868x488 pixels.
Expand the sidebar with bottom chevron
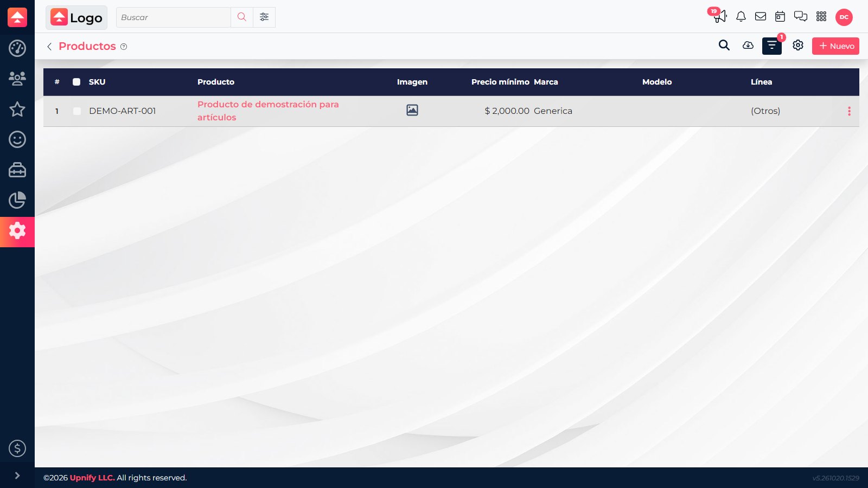17,476
